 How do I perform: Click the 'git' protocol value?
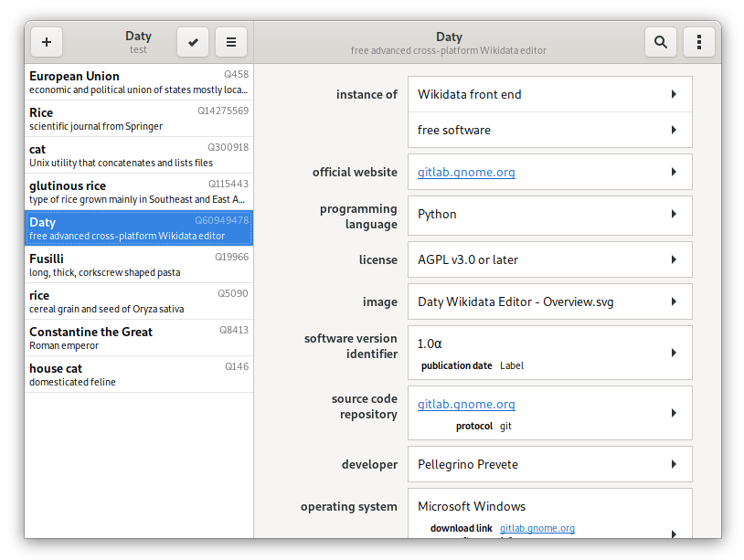(x=505, y=426)
